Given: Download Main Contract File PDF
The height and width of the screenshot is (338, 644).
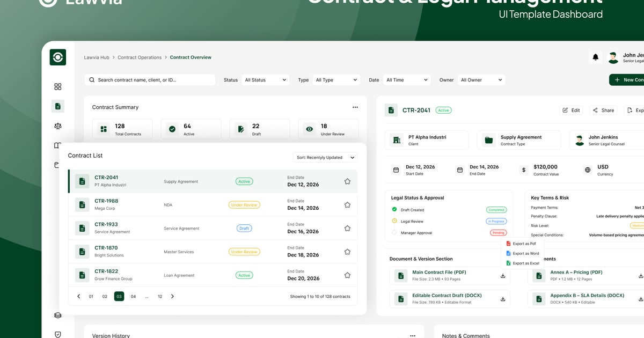Looking at the screenshot, I should tap(503, 276).
